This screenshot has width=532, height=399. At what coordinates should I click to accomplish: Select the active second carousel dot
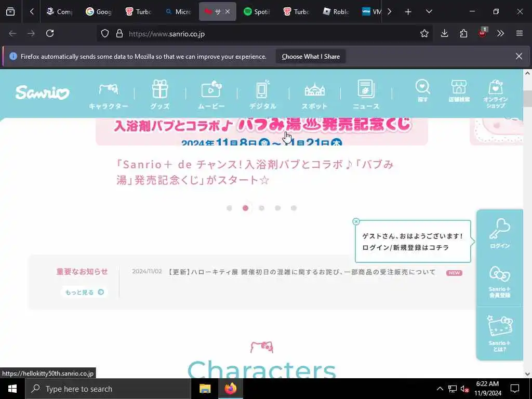tap(245, 208)
